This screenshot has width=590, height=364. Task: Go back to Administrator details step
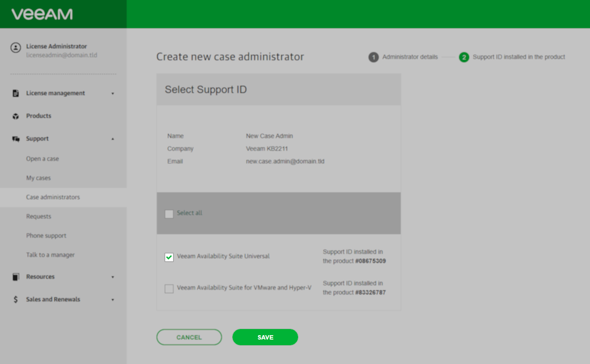click(410, 57)
